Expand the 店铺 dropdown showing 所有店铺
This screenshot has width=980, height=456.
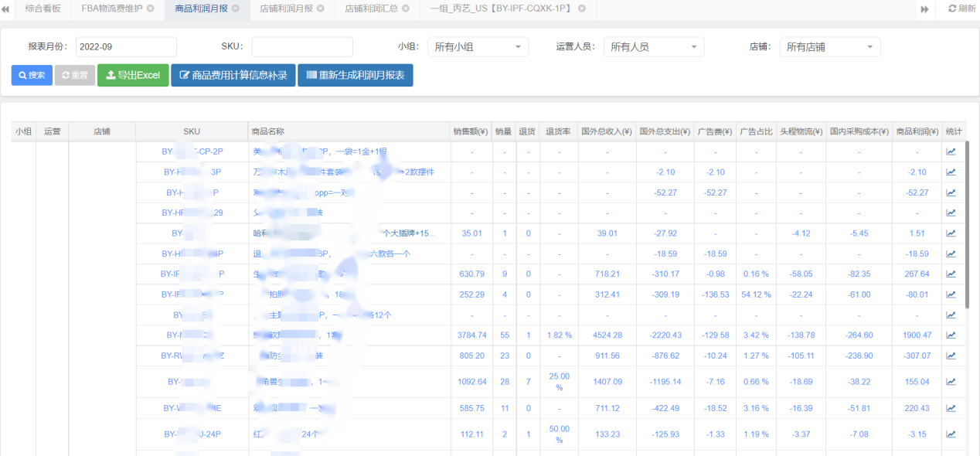point(829,46)
